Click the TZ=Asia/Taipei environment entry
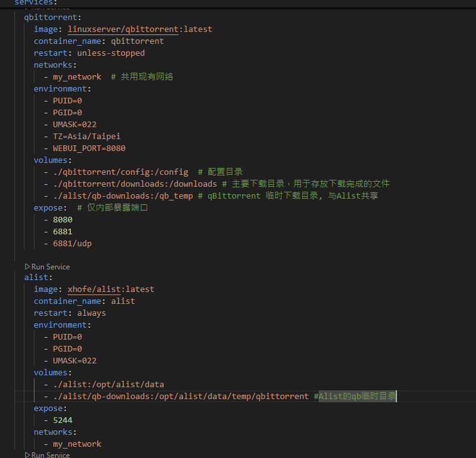Image resolution: width=476 pixels, height=458 pixels. point(87,137)
